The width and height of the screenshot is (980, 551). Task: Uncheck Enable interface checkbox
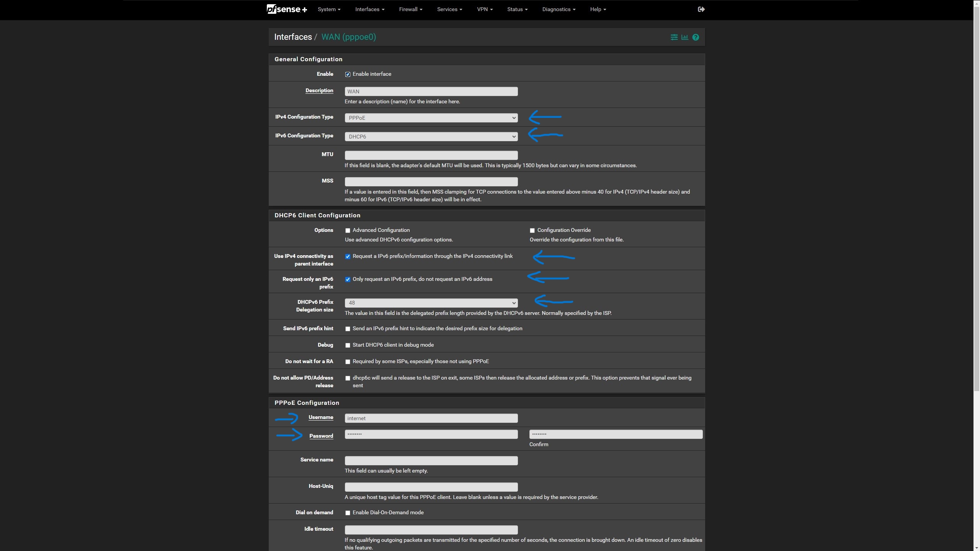point(348,74)
